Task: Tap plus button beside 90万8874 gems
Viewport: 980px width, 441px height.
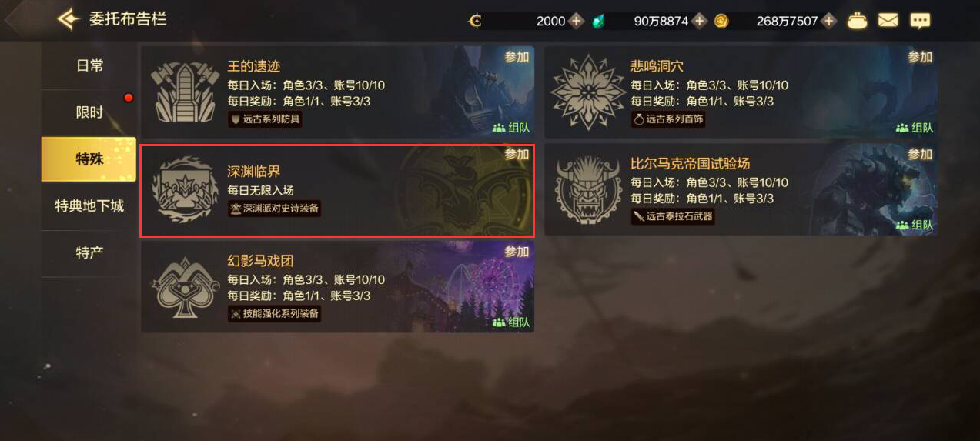Action: 700,21
